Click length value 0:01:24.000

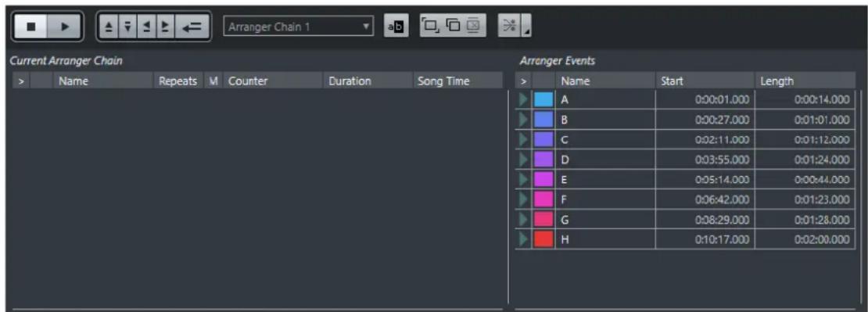click(x=822, y=160)
